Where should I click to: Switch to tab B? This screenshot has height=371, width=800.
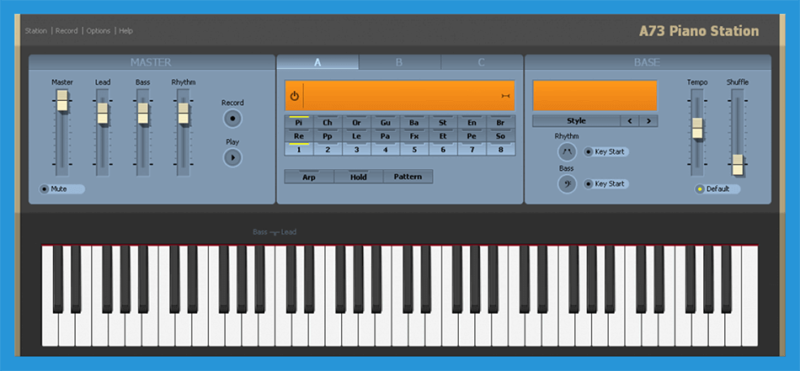tap(399, 62)
